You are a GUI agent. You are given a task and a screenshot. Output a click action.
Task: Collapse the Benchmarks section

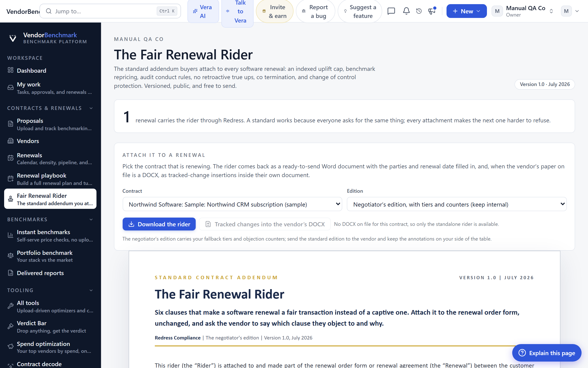(x=91, y=219)
